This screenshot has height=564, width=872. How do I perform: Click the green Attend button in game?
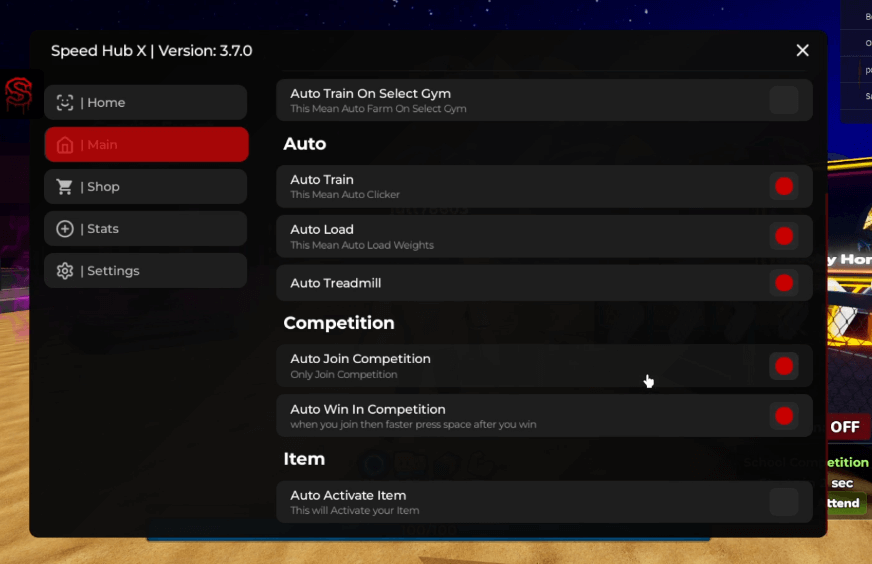846,503
